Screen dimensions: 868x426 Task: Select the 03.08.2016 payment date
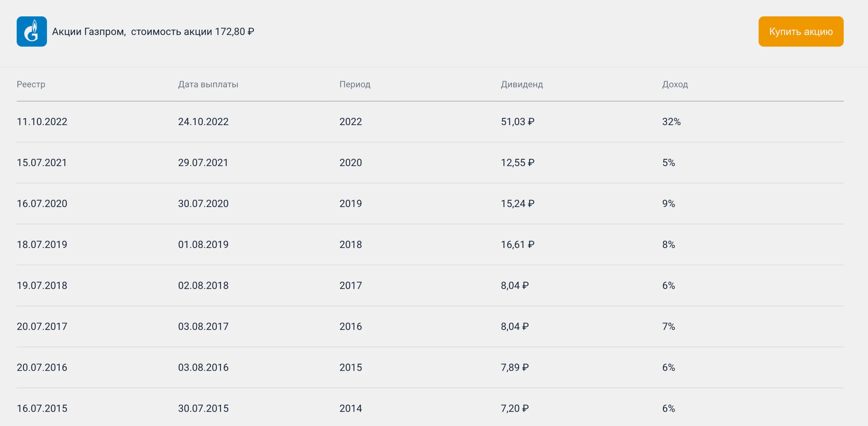203,367
